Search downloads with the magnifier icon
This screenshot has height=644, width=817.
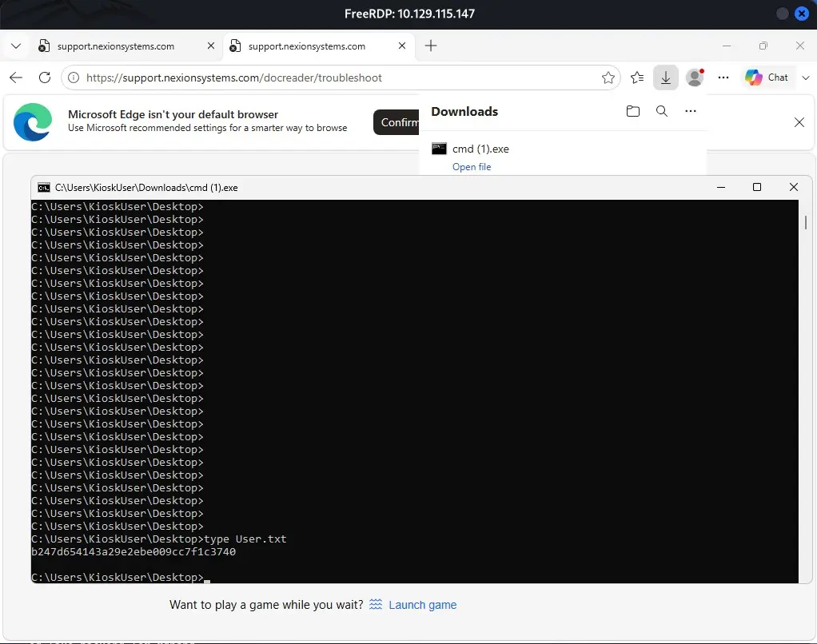pos(662,111)
